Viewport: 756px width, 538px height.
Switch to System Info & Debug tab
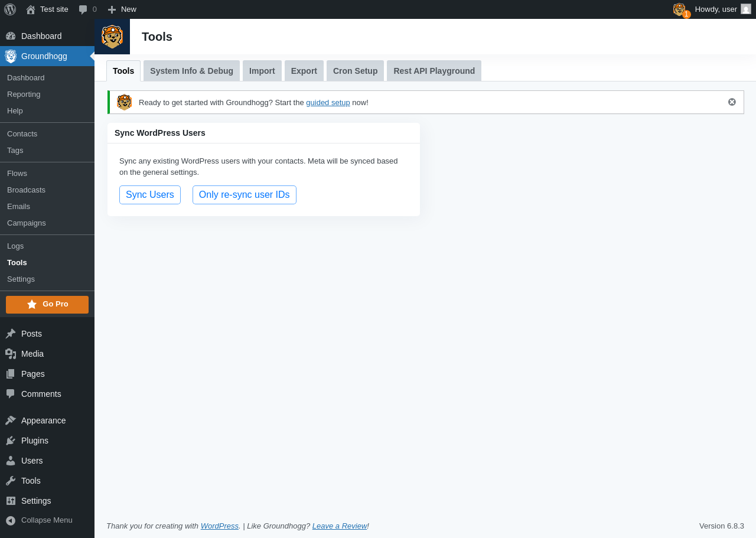[191, 71]
